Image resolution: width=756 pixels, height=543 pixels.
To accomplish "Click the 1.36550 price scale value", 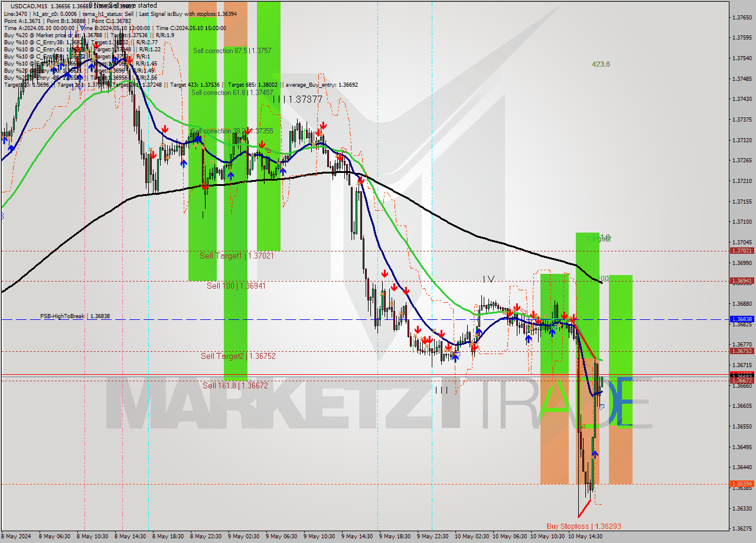I will pyautogui.click(x=742, y=426).
